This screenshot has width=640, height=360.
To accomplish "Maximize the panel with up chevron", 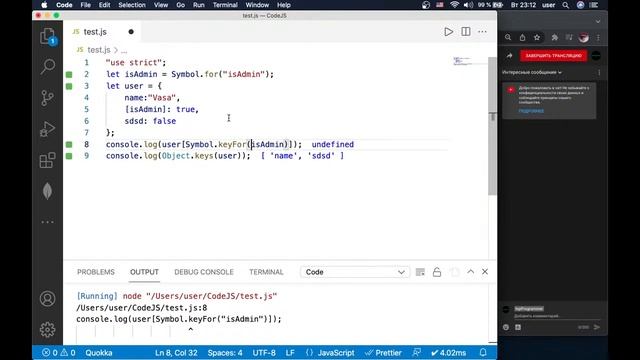I will click(471, 271).
